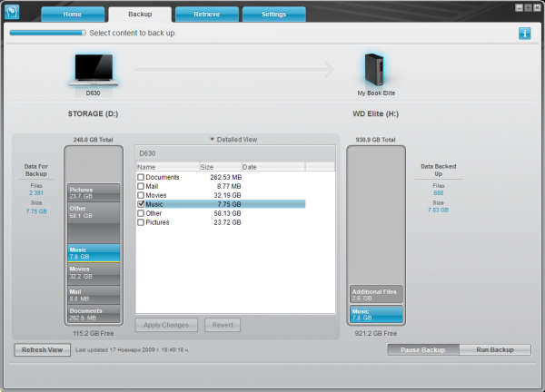The image size is (545, 392).
Task: Click the 7.03 GB backed up size
Action: point(438,210)
